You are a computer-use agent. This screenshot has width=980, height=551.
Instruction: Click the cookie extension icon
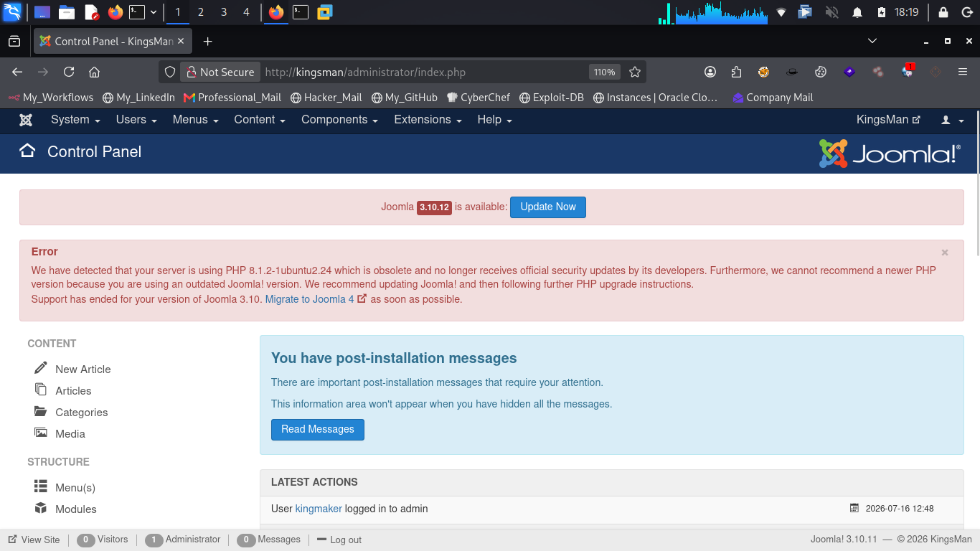click(x=821, y=72)
